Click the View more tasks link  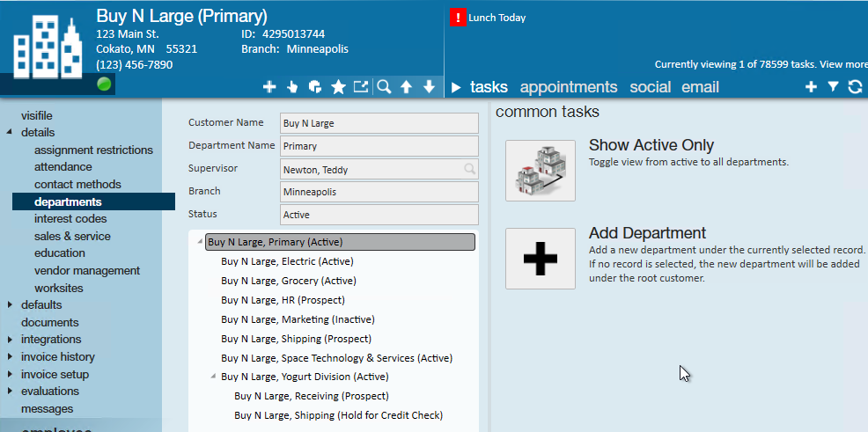[843, 64]
